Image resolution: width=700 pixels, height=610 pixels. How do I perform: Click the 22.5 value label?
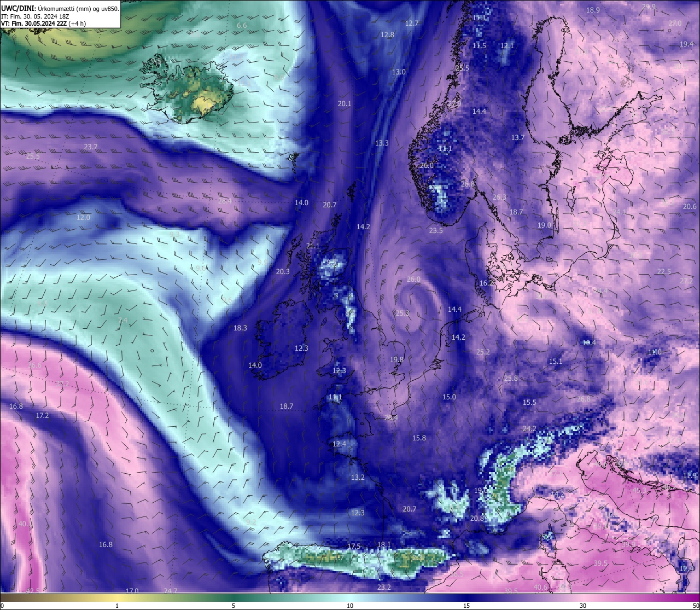point(664,272)
